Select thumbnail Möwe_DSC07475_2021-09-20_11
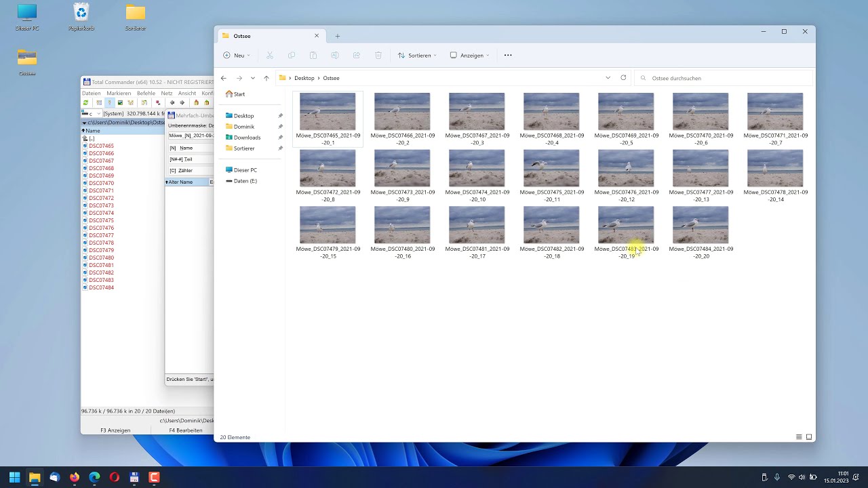868x488 pixels. (551, 176)
